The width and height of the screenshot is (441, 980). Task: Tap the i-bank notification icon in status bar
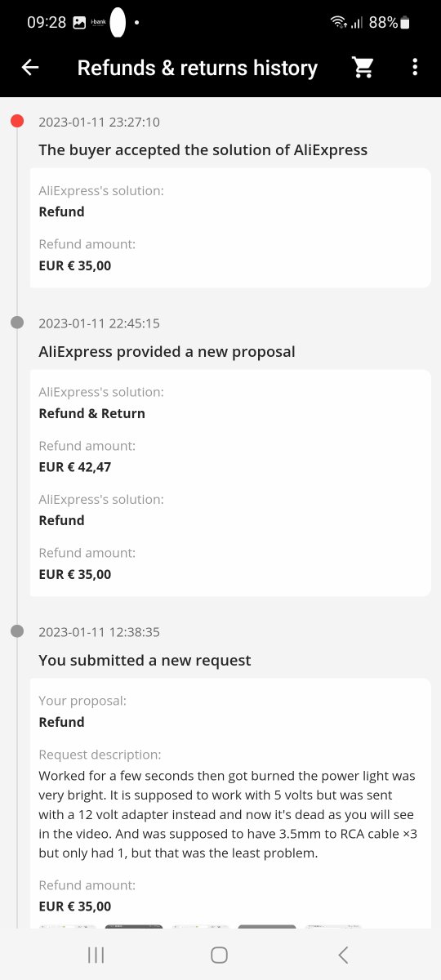coord(98,23)
